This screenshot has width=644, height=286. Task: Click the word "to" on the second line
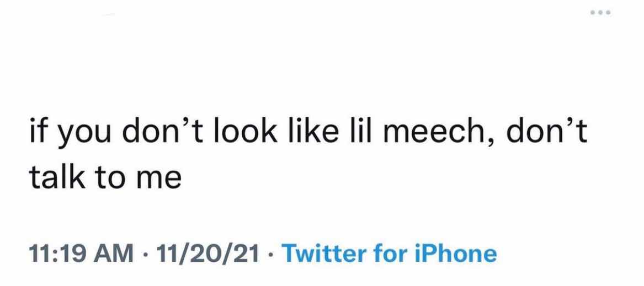110,180
